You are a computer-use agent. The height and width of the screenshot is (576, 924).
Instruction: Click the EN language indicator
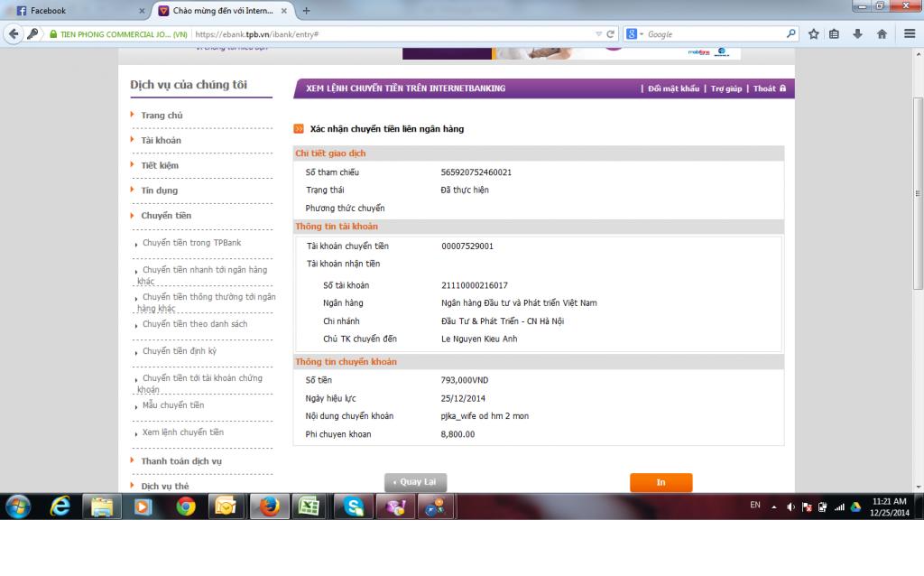755,506
